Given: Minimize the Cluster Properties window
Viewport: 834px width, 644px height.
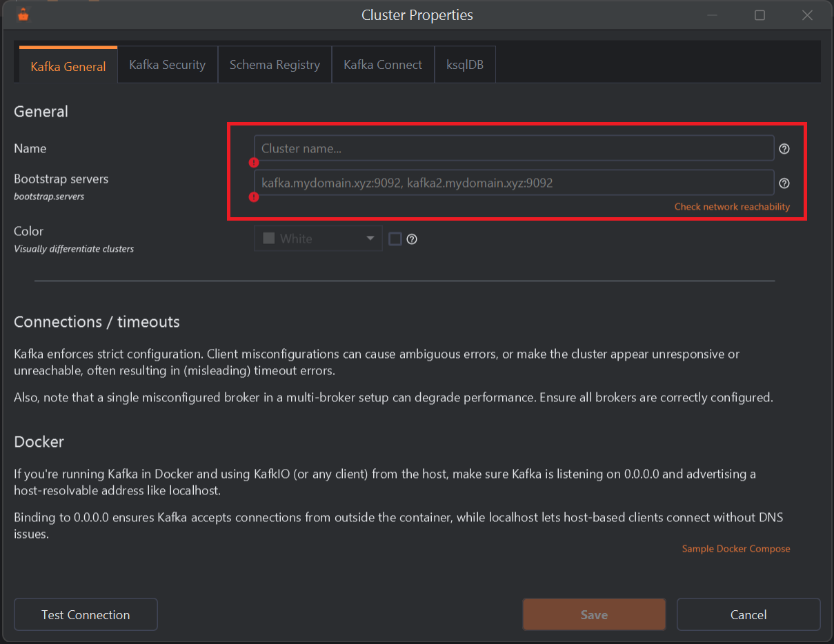Looking at the screenshot, I should point(713,15).
